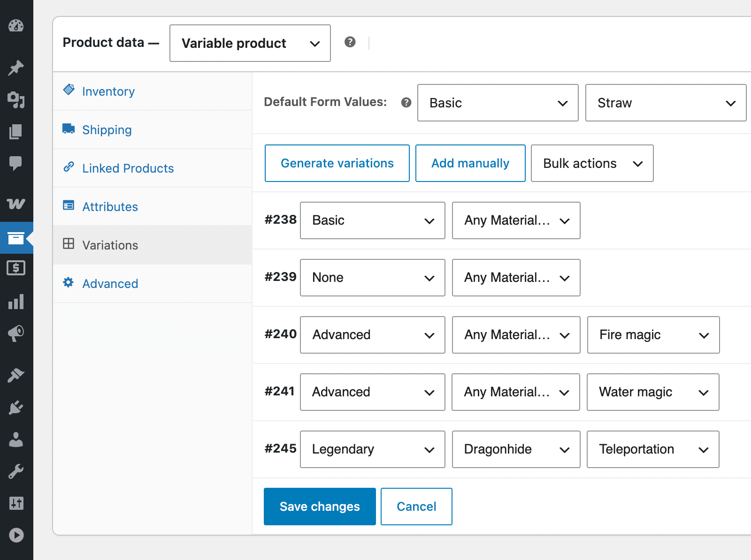Switch to the Advanced product data tab
Viewport: 751px width, 560px height.
pyautogui.click(x=153, y=284)
